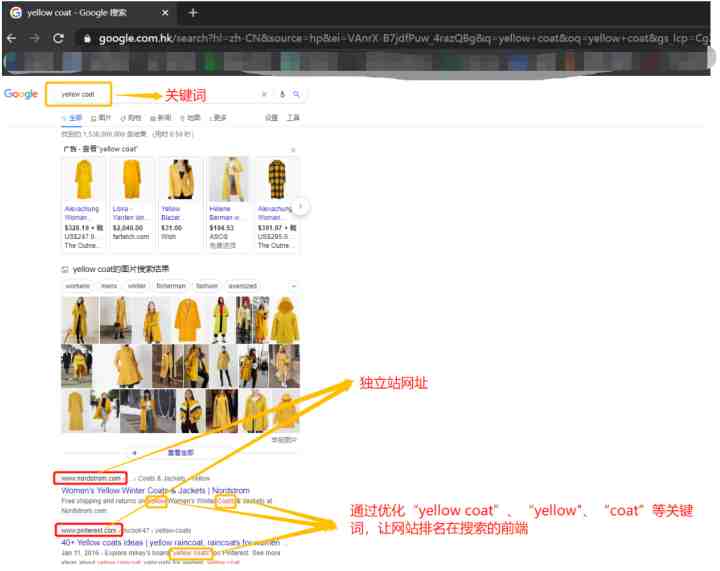720x571 pixels.
Task: Select the 'winter' image filter chip
Action: click(136, 286)
